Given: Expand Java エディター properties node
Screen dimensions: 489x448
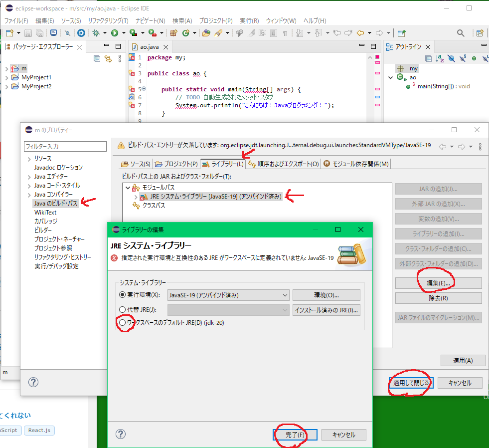Looking at the screenshot, I should click(29, 177).
